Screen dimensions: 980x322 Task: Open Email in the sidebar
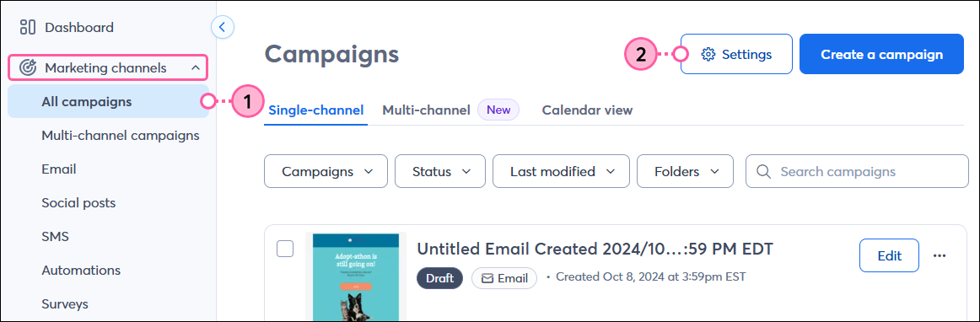click(59, 169)
